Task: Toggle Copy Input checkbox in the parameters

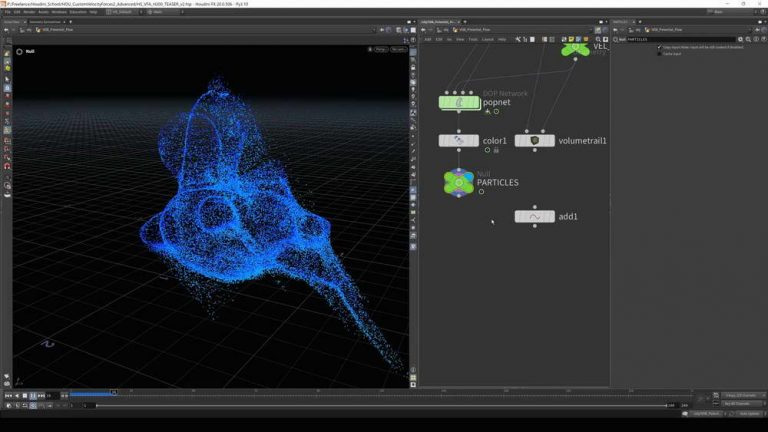Action: pyautogui.click(x=660, y=47)
